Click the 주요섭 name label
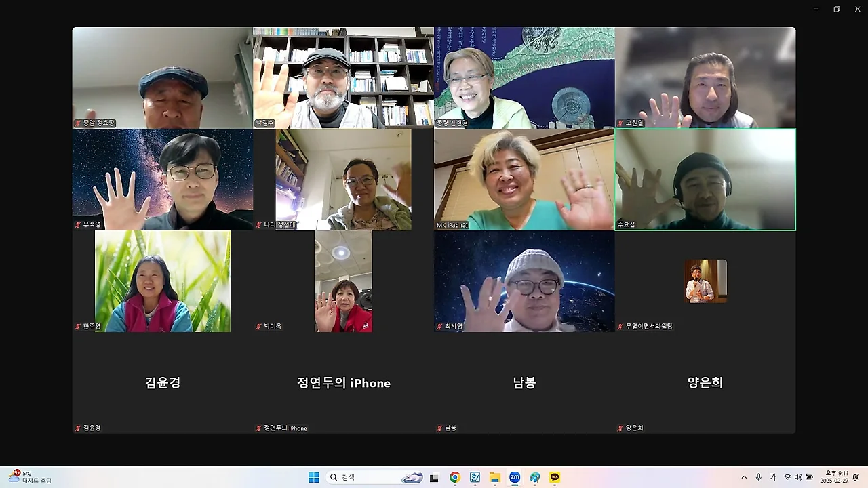 (x=626, y=225)
